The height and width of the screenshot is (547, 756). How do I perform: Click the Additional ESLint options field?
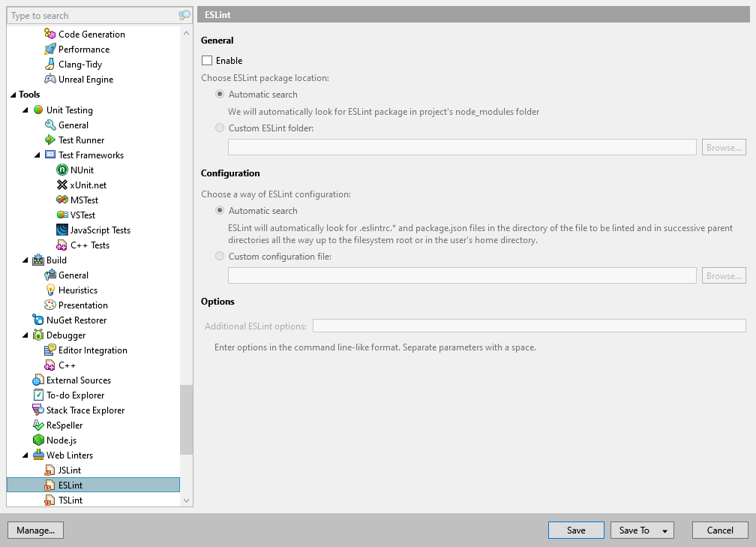529,326
